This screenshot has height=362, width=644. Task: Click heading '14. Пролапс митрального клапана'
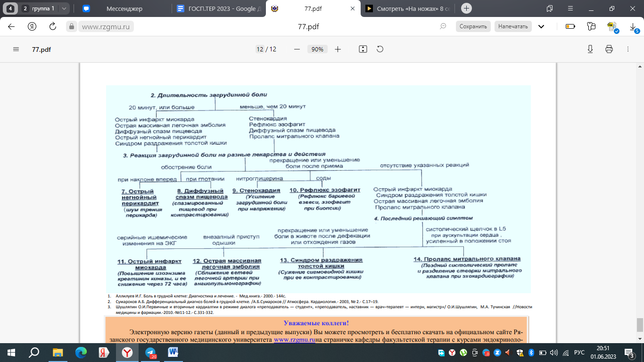(x=467, y=259)
